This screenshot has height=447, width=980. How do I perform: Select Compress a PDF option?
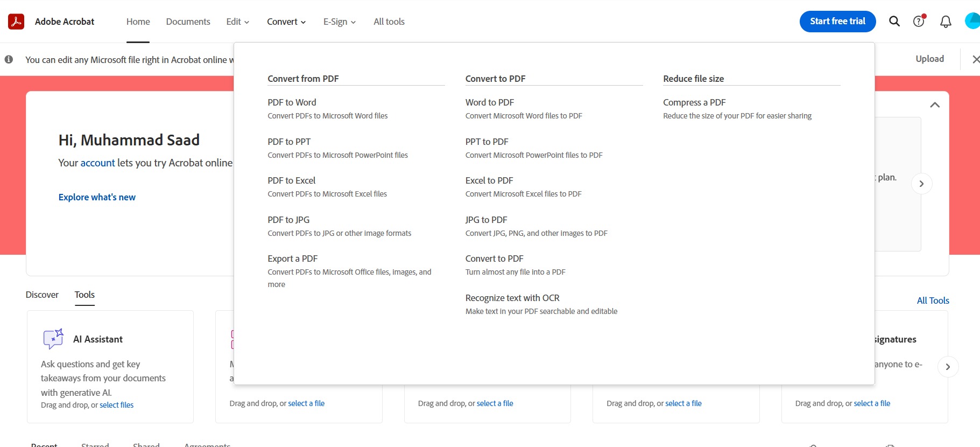[694, 102]
